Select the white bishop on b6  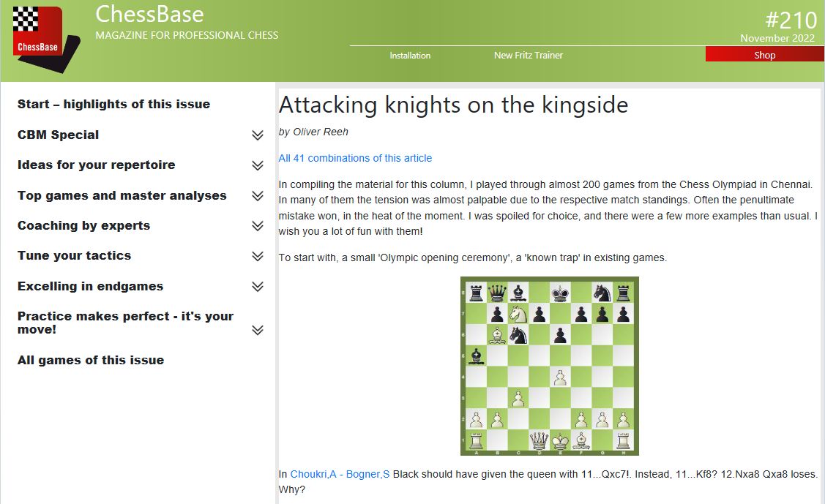click(497, 335)
